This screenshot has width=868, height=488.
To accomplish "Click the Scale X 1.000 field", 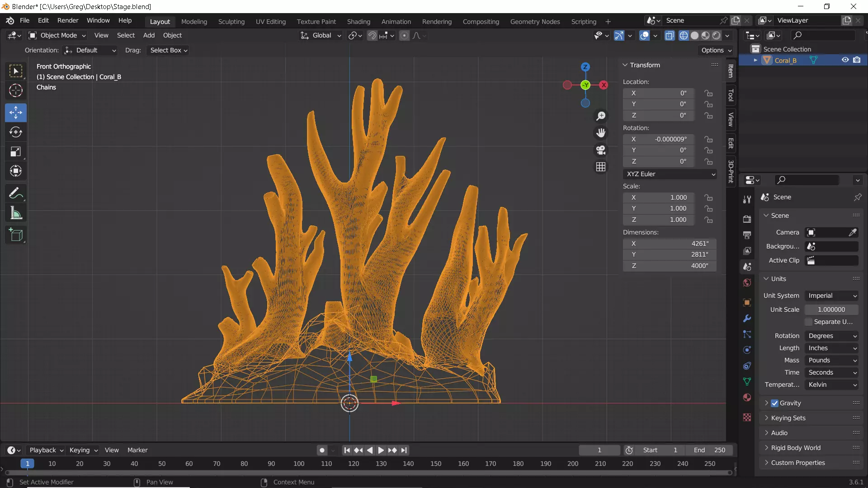I will (x=659, y=197).
